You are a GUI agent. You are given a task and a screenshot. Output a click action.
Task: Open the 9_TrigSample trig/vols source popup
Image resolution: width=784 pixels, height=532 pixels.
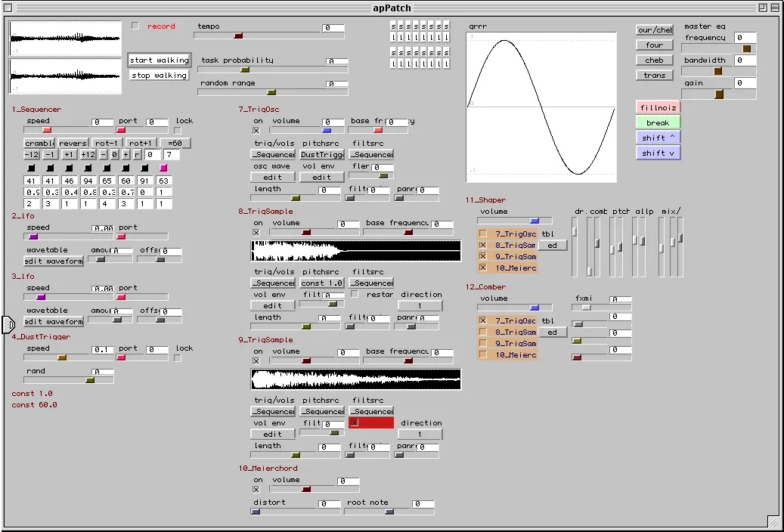(x=273, y=412)
